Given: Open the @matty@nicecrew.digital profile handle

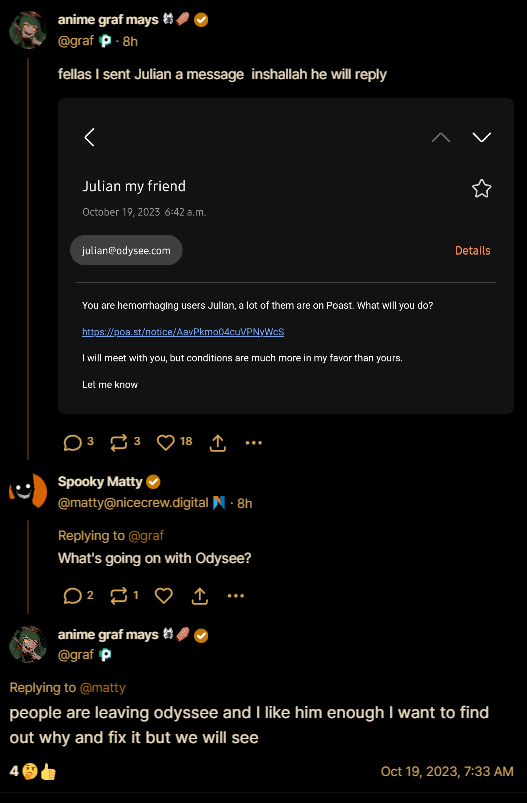Looking at the screenshot, I should point(133,503).
